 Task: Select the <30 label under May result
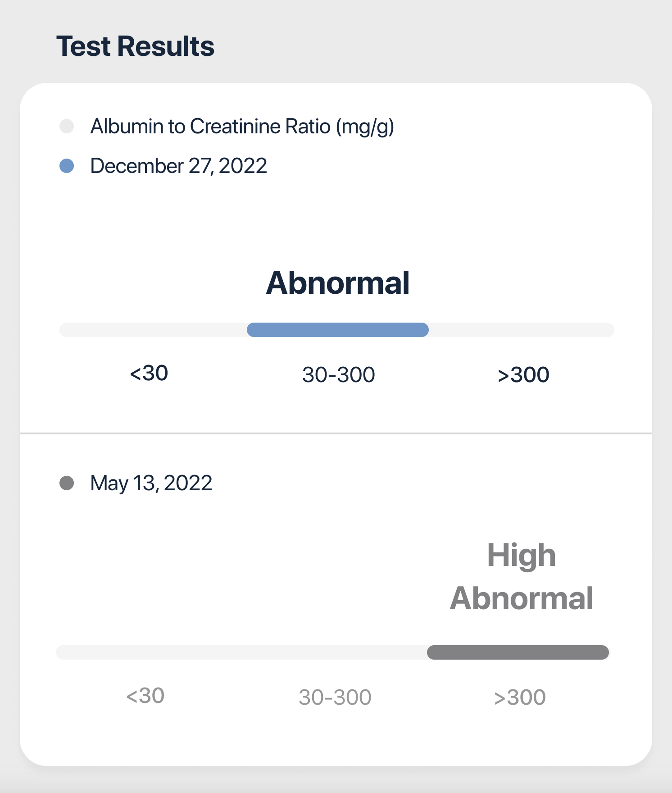click(x=145, y=696)
